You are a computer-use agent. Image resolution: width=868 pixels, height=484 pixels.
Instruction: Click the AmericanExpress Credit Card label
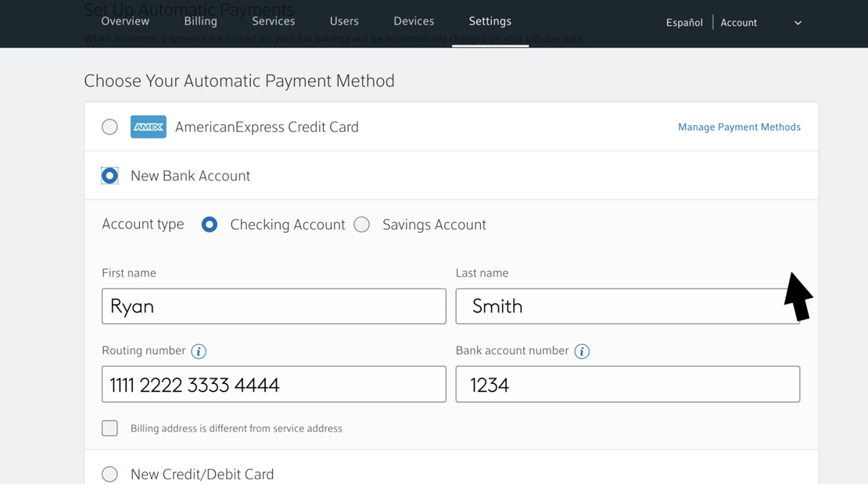(267, 127)
